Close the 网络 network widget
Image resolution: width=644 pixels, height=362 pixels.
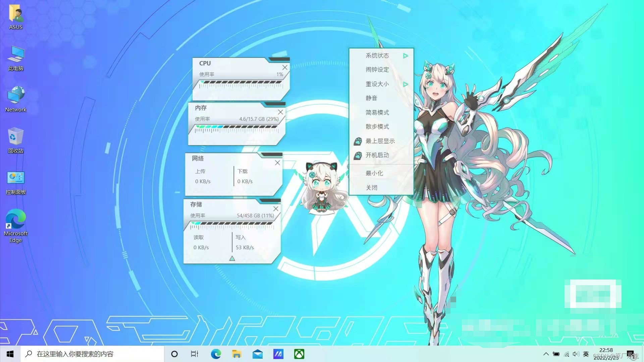pos(277,163)
